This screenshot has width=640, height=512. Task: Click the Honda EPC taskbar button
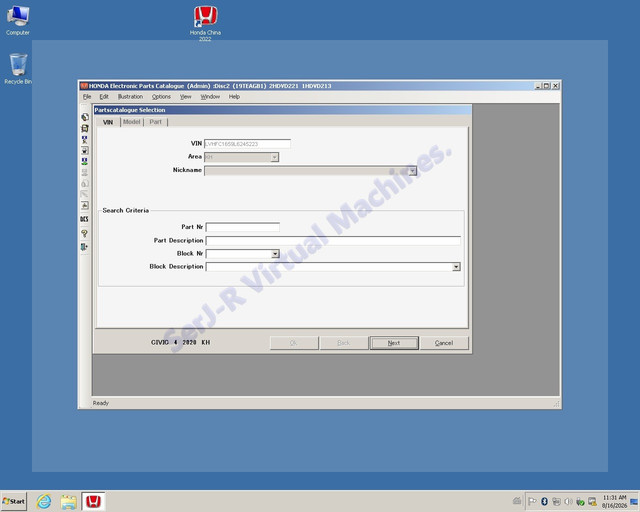point(93,501)
